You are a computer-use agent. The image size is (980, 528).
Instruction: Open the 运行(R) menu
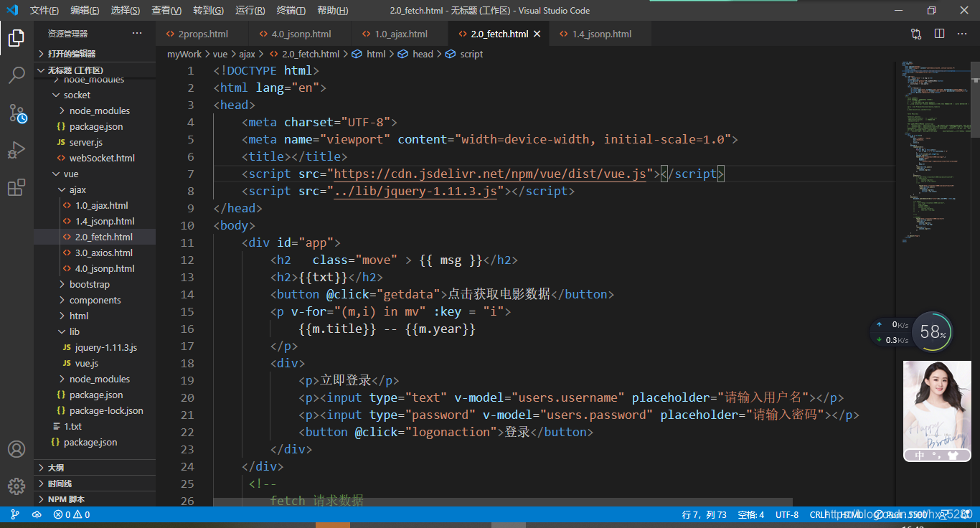(x=250, y=11)
